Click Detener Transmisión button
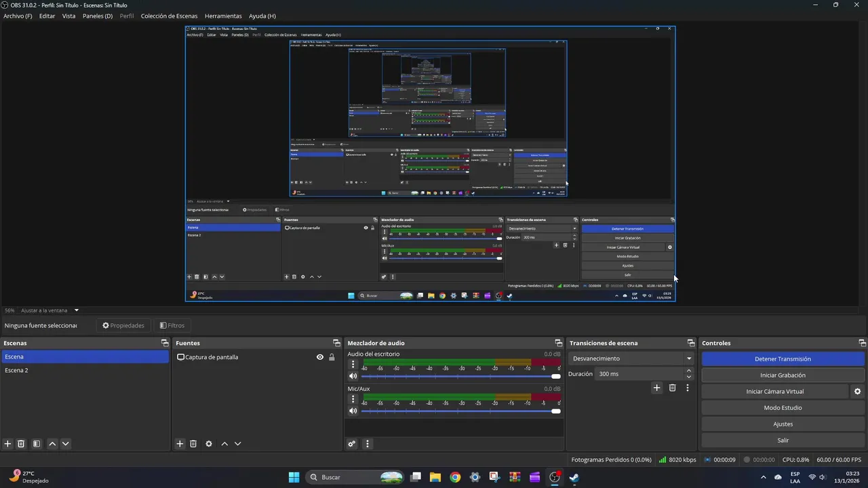Screen dimensions: 868x488 click(783, 359)
